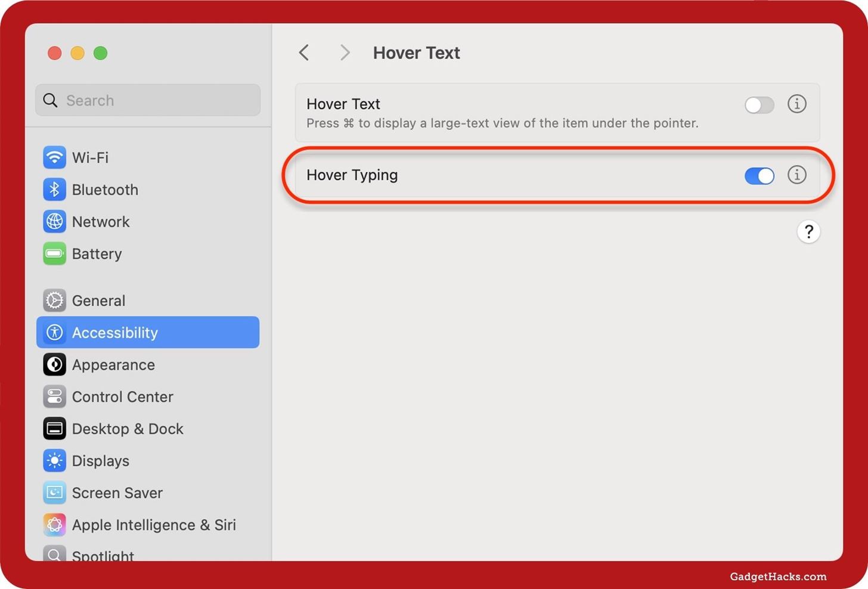This screenshot has height=589, width=868.
Task: Open the help question mark button
Action: point(808,232)
